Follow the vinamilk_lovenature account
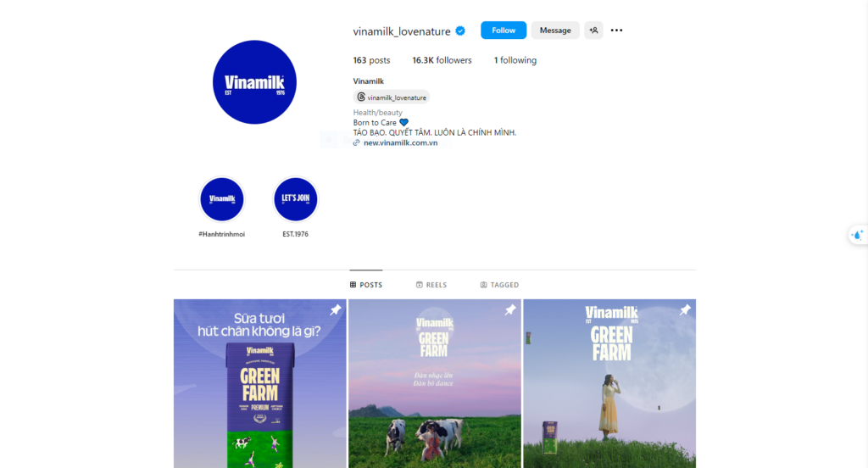Viewport: 868px width, 468px height. (x=504, y=31)
